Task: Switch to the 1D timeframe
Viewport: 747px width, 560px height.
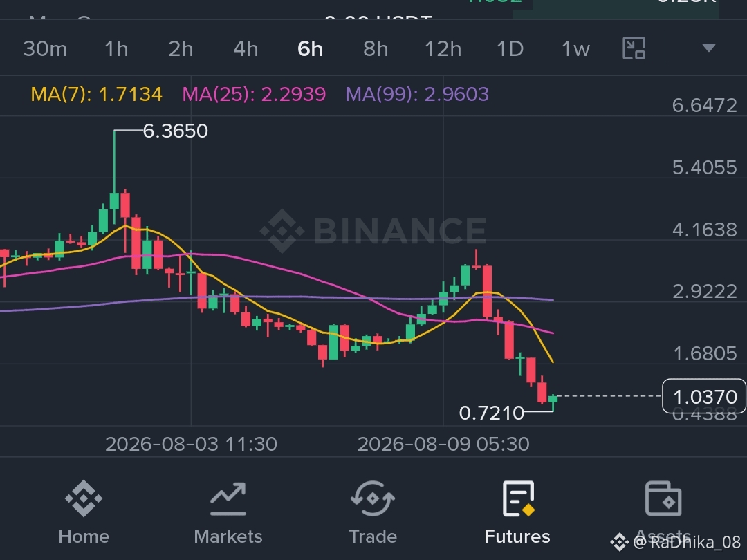Action: click(x=510, y=48)
